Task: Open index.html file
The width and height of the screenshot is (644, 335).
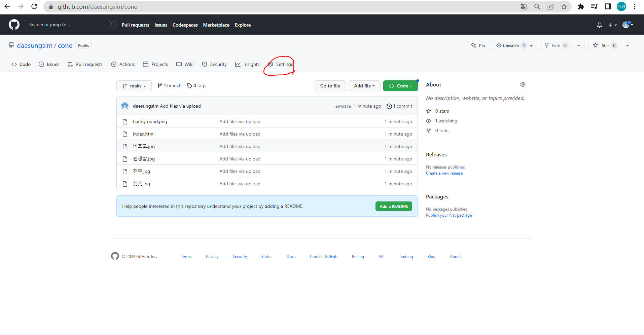Action: pyautogui.click(x=144, y=134)
